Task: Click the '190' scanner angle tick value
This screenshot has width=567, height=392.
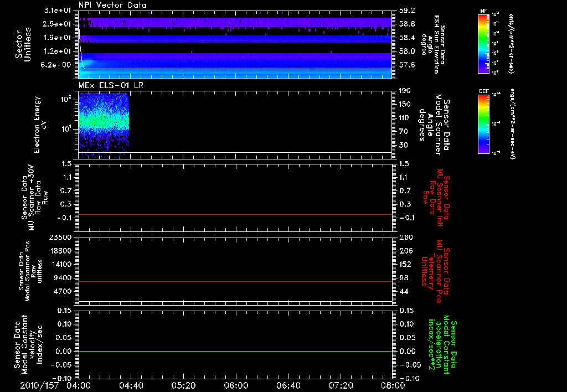Action: click(405, 91)
